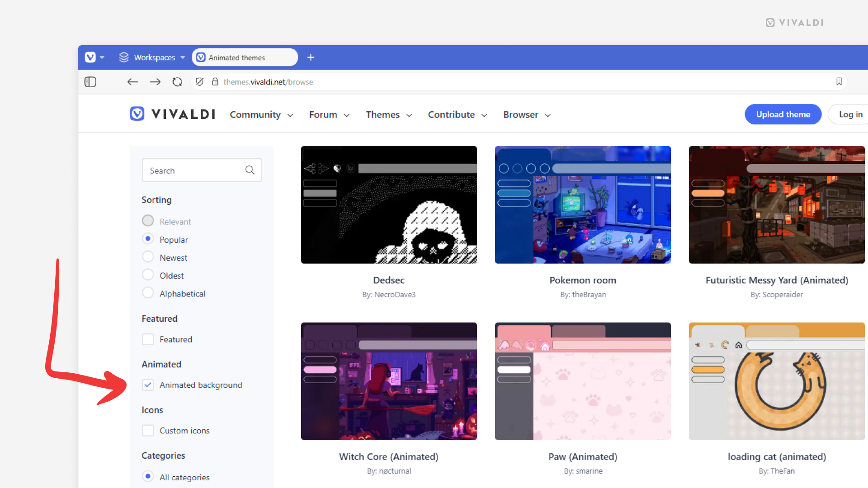Select Oldest sorting option

148,275
